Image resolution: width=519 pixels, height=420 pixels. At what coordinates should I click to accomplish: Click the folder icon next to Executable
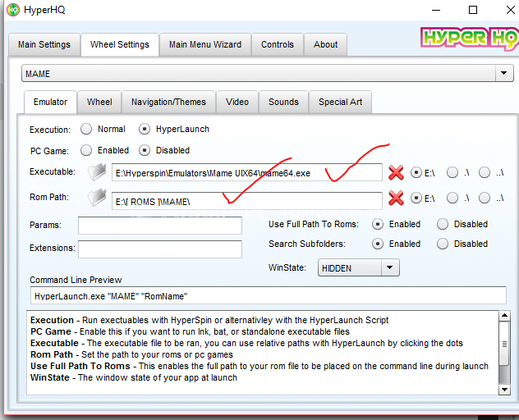99,172
